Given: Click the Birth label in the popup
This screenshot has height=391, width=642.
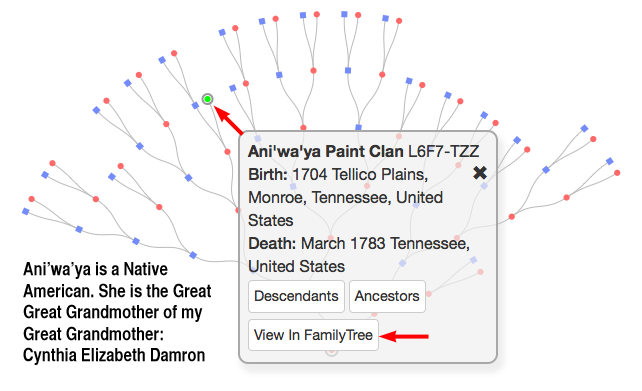Looking at the screenshot, I should click(x=267, y=175).
